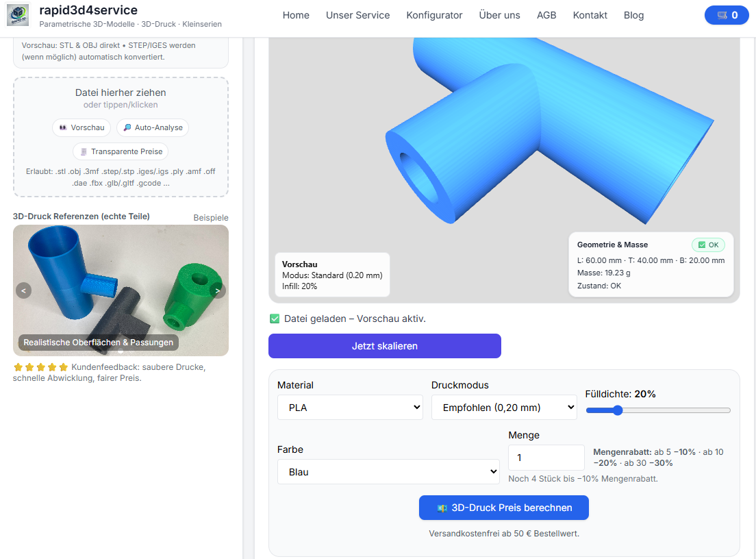Click the rapid3d4service logo icon

(17, 15)
